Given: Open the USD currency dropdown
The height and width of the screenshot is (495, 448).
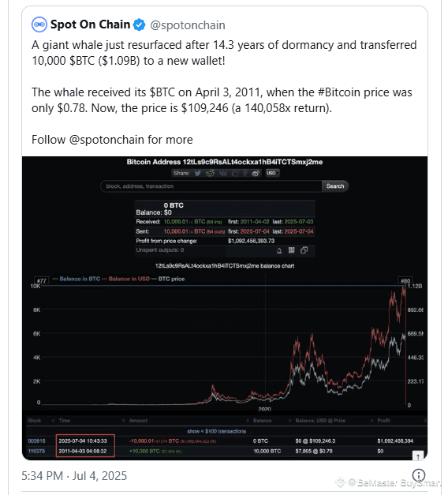Looking at the screenshot, I should (x=271, y=173).
